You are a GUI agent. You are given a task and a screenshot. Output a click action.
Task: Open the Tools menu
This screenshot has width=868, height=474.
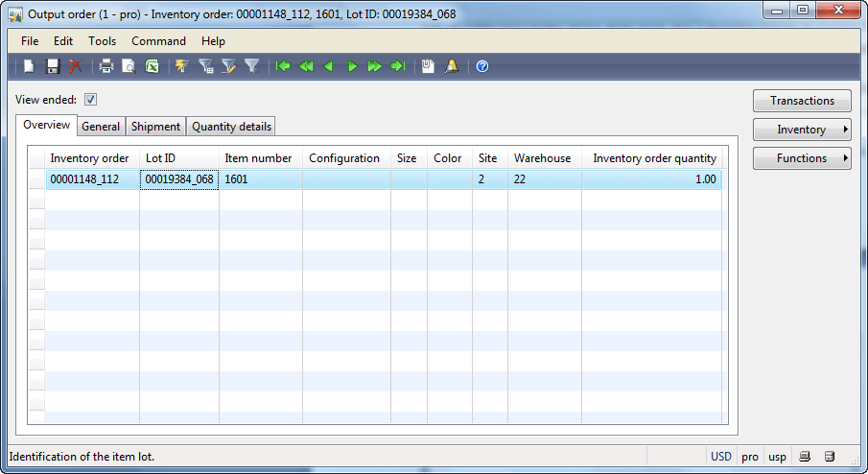tap(102, 41)
